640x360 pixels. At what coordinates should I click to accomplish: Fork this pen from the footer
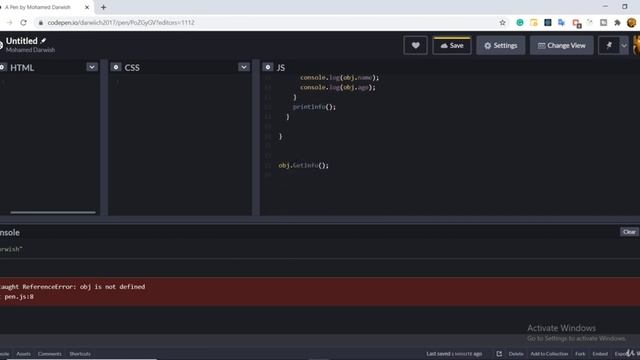tap(580, 354)
